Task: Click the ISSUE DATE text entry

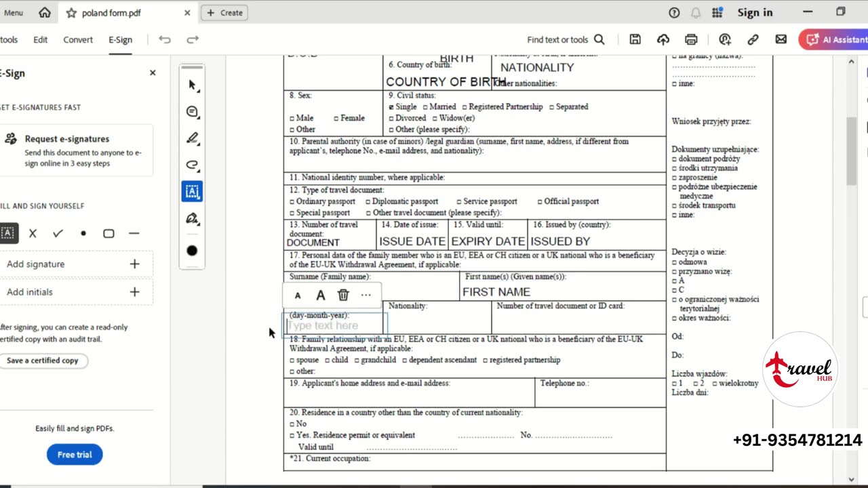Action: [x=412, y=241]
